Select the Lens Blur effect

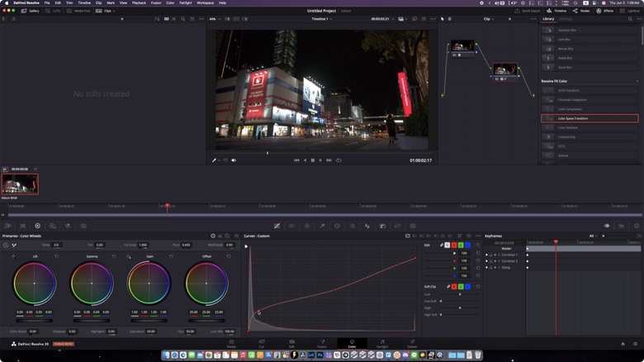(x=590, y=40)
